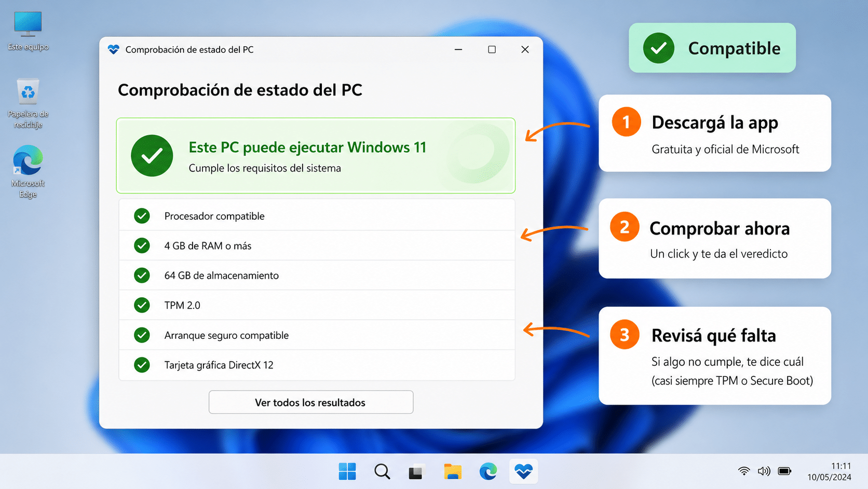Click green checkmark beside Procesador compatible
This screenshot has height=489, width=868.
(142, 216)
